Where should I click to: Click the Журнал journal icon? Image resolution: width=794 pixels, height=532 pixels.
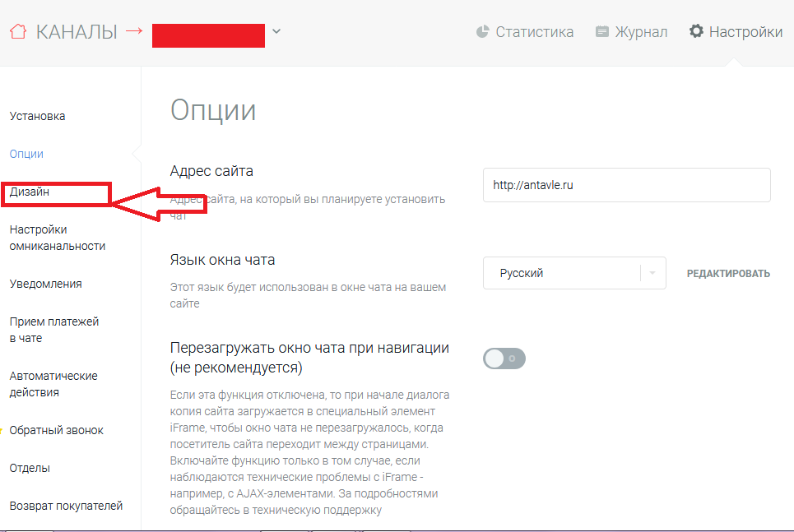click(x=602, y=32)
